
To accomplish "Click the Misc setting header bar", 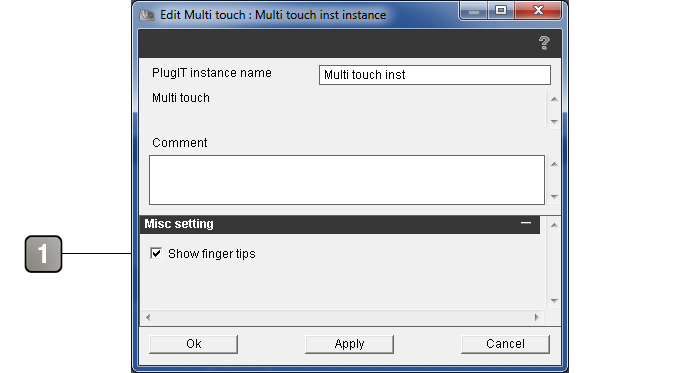I will [x=340, y=224].
